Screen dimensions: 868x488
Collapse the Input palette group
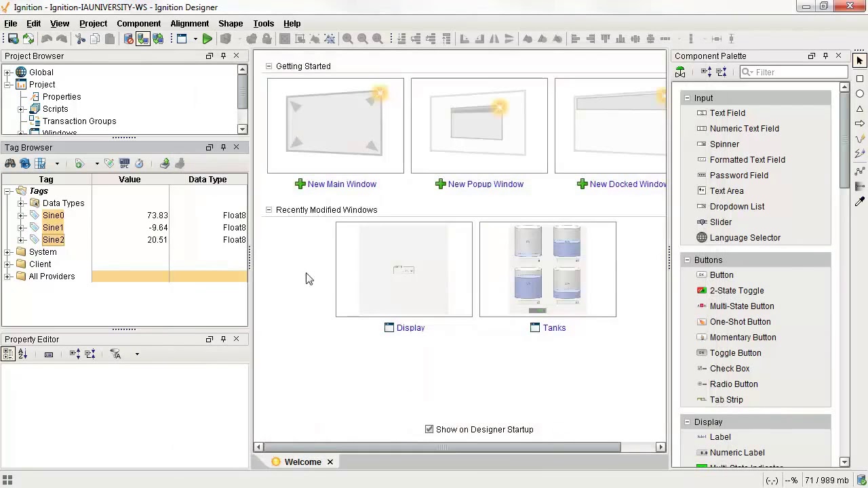(687, 98)
